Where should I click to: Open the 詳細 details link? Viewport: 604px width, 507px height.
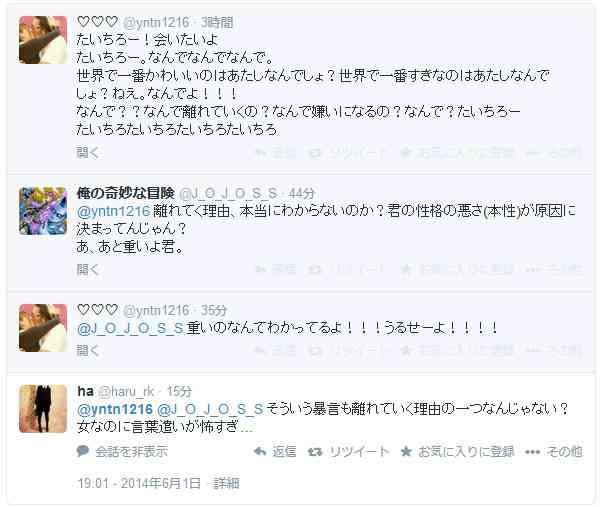[226, 483]
